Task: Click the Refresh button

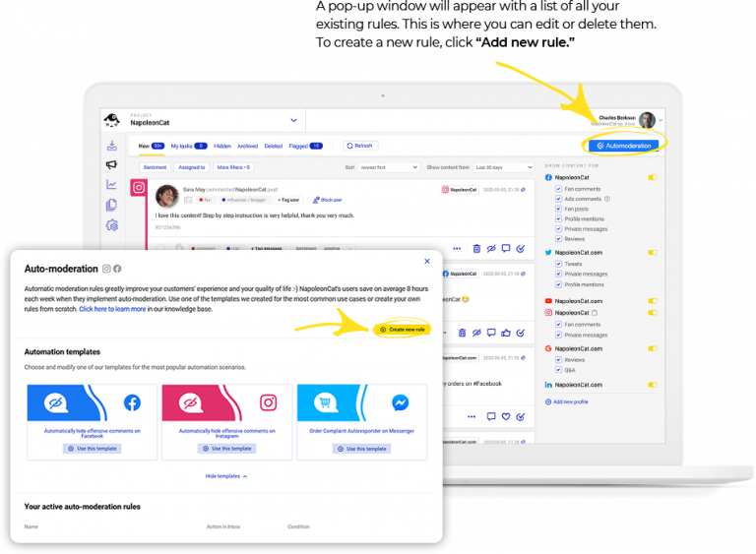Action: [360, 146]
